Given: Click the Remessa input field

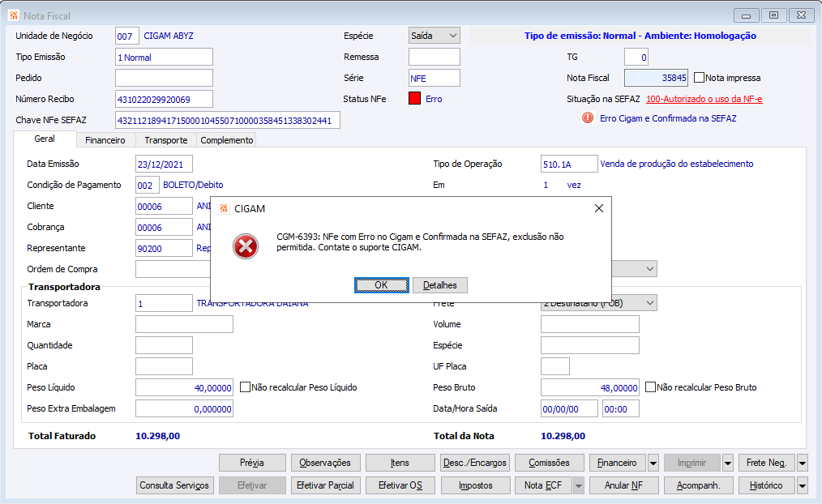Looking at the screenshot, I should 434,57.
